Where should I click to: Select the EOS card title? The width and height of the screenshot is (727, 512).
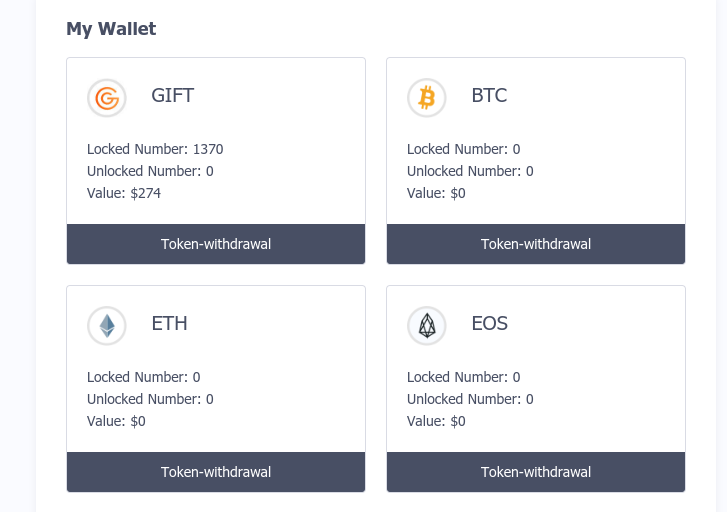489,324
